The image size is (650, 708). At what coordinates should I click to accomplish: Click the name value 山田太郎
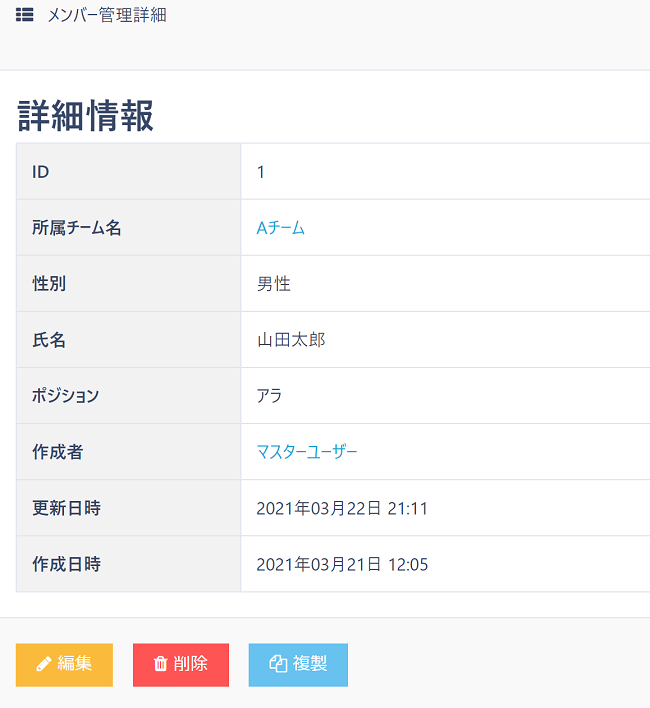(291, 340)
